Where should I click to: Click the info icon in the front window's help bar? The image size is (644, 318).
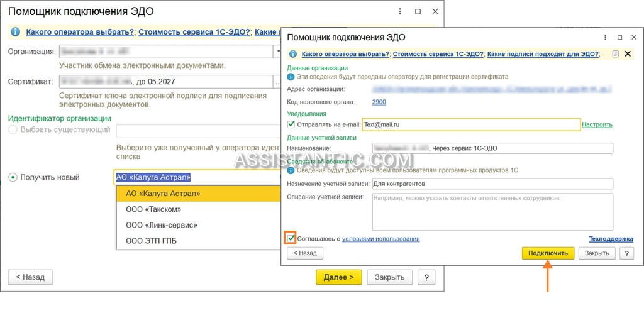click(x=293, y=54)
